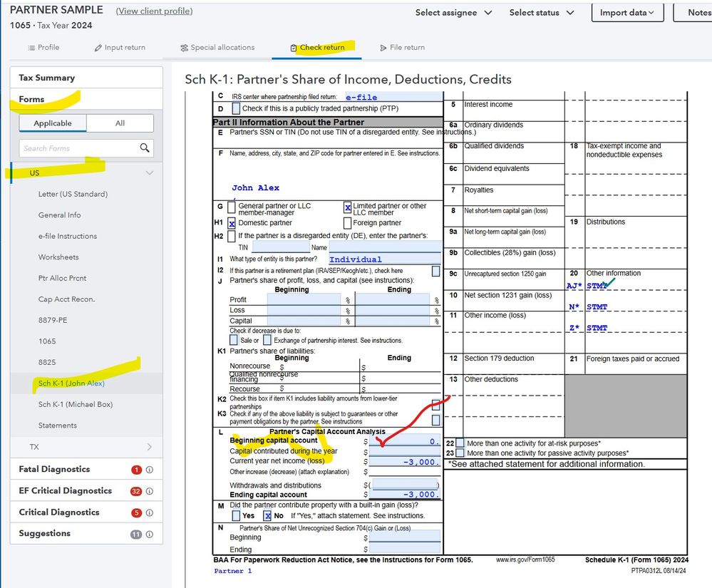
Task: Click the EF Critical Diagnostics 32 badge
Action: coord(136,491)
